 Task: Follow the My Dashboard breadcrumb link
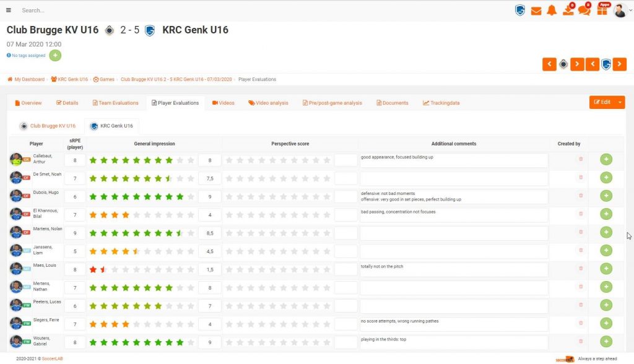tap(26, 79)
